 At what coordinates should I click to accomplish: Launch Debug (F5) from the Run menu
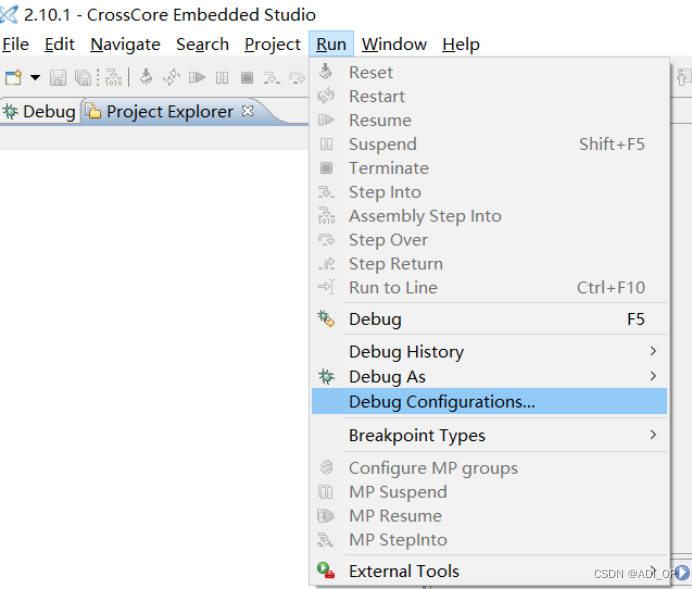[x=489, y=319]
